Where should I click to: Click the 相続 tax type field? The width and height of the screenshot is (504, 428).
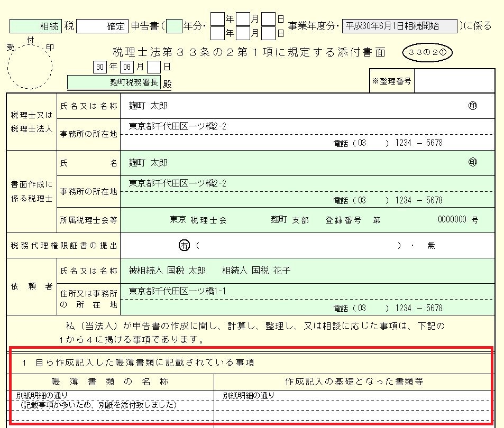click(x=35, y=26)
